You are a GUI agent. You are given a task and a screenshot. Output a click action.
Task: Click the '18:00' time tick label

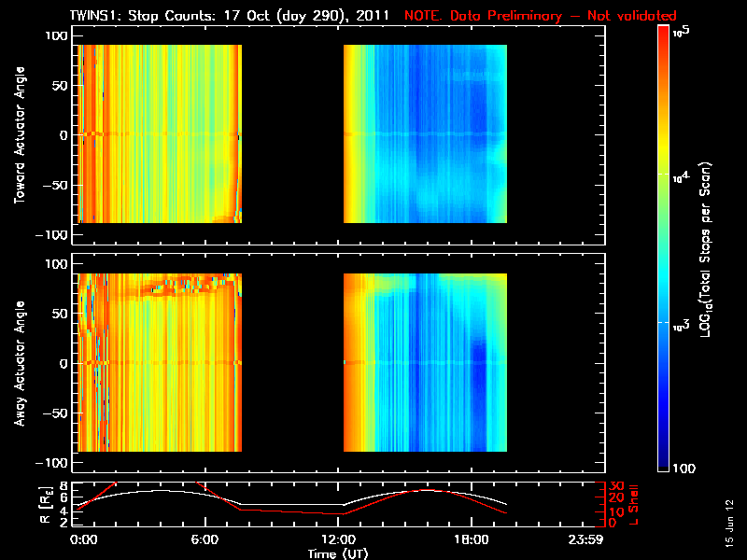472,539
